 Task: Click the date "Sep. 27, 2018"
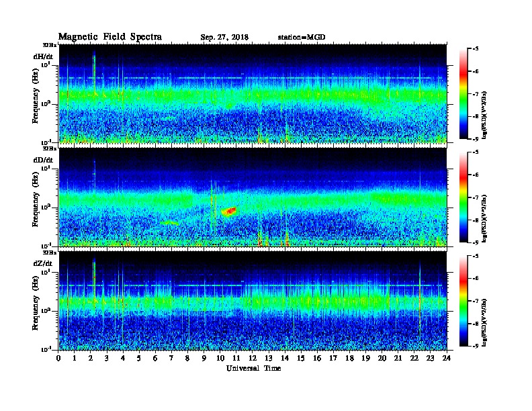point(224,38)
